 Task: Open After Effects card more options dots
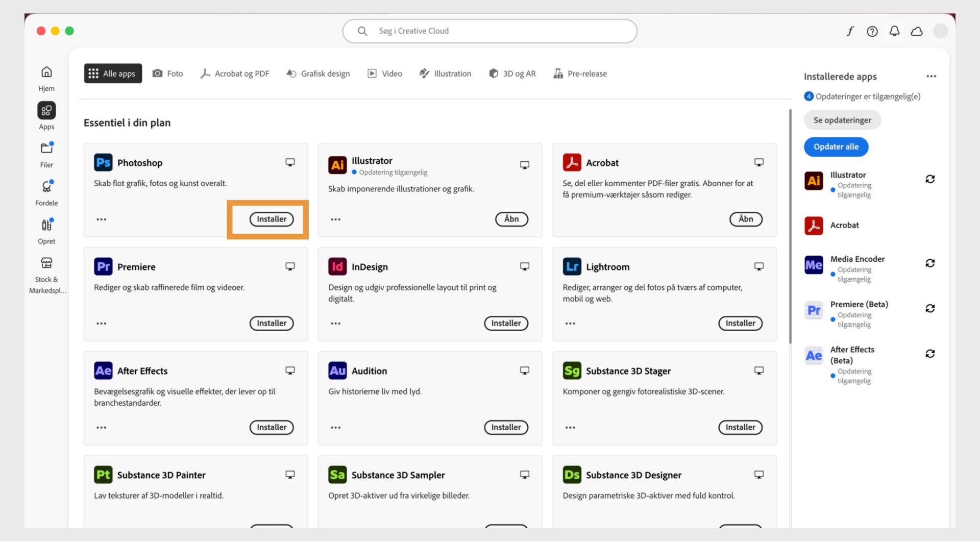coord(102,428)
